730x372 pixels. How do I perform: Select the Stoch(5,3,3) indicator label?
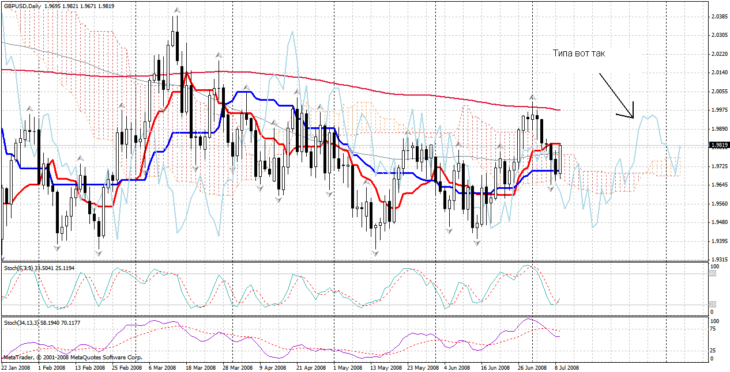point(18,268)
